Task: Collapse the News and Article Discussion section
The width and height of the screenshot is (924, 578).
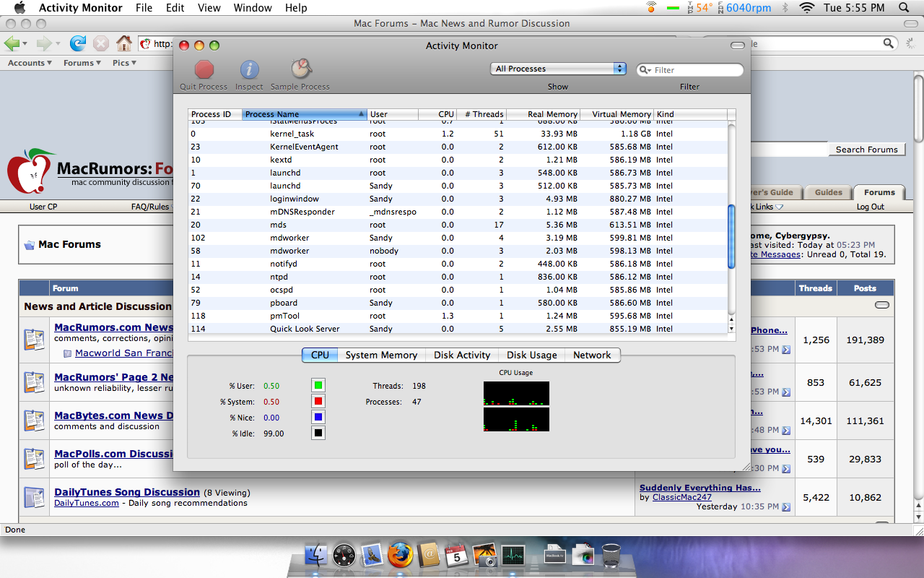Action: (881, 306)
